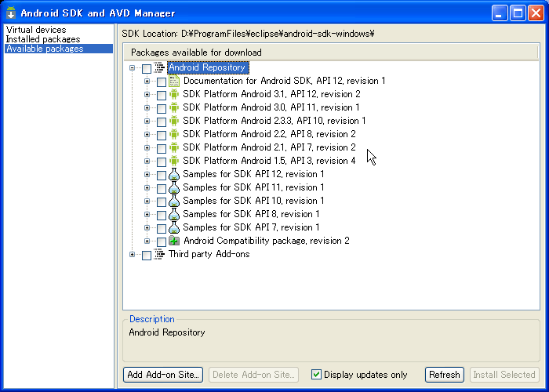Screen dimensions: 549x392
Task: Check the Third party Add-ons checkbox
Action: (x=147, y=255)
